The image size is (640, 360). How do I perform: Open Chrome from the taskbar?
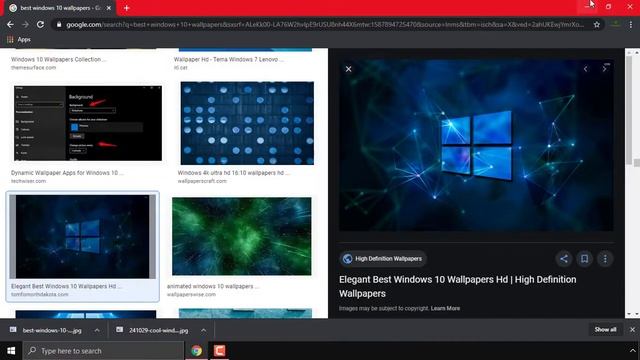click(197, 351)
